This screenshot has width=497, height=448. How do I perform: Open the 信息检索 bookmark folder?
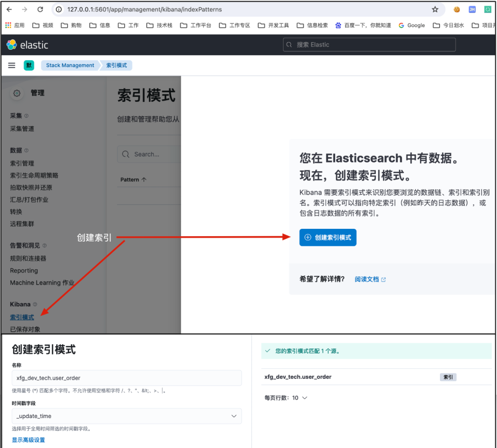point(312,25)
